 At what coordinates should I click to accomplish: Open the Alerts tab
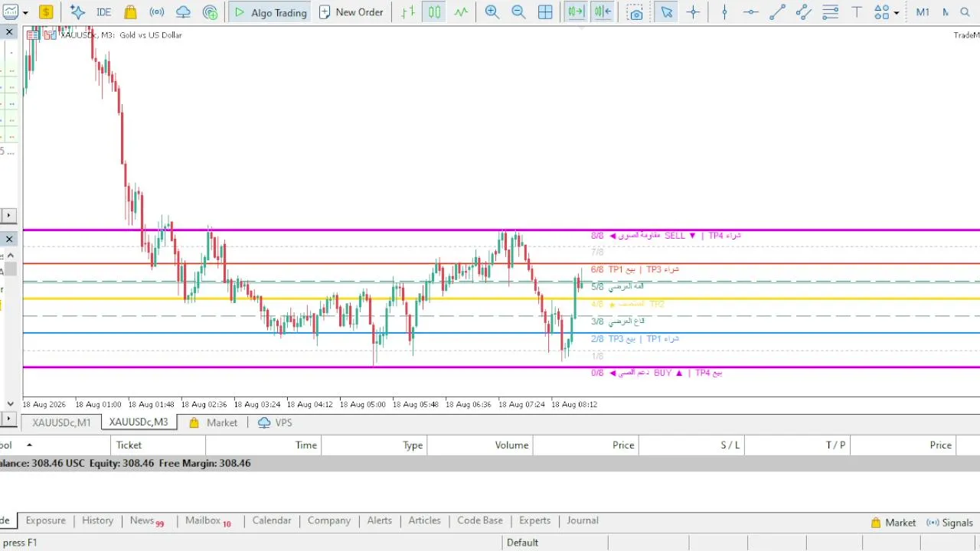(380, 520)
